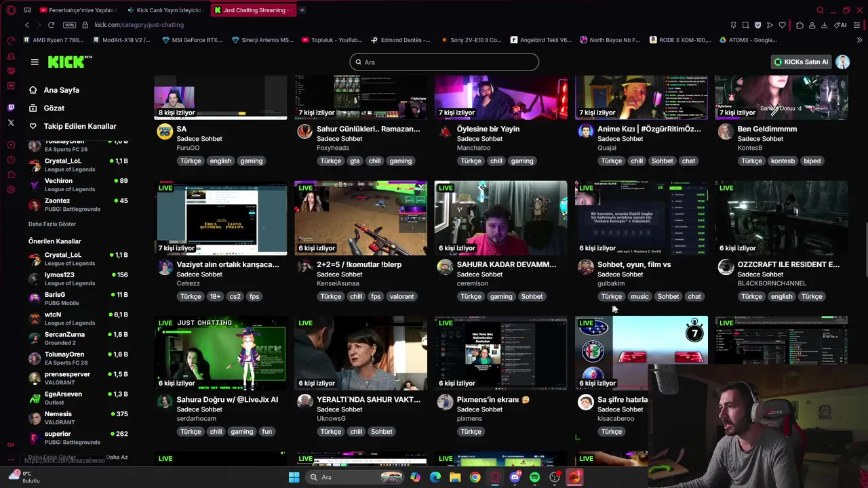Click the valorant tag under KenseiAsunaa

(x=401, y=296)
